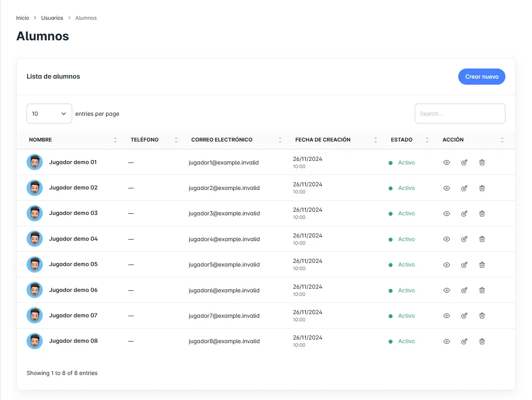The width and height of the screenshot is (532, 400).
Task: Delete Jugador demo 08 with trash icon
Action: coord(482,342)
